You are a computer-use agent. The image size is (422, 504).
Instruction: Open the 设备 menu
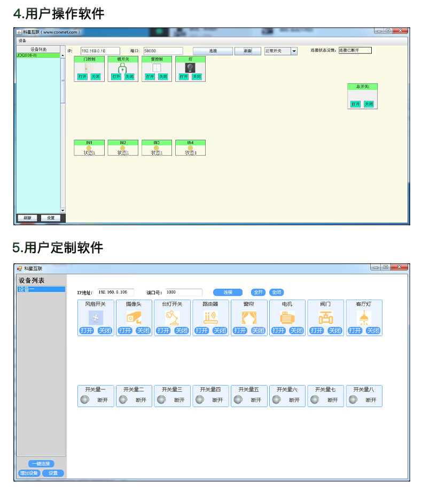[x=22, y=41]
